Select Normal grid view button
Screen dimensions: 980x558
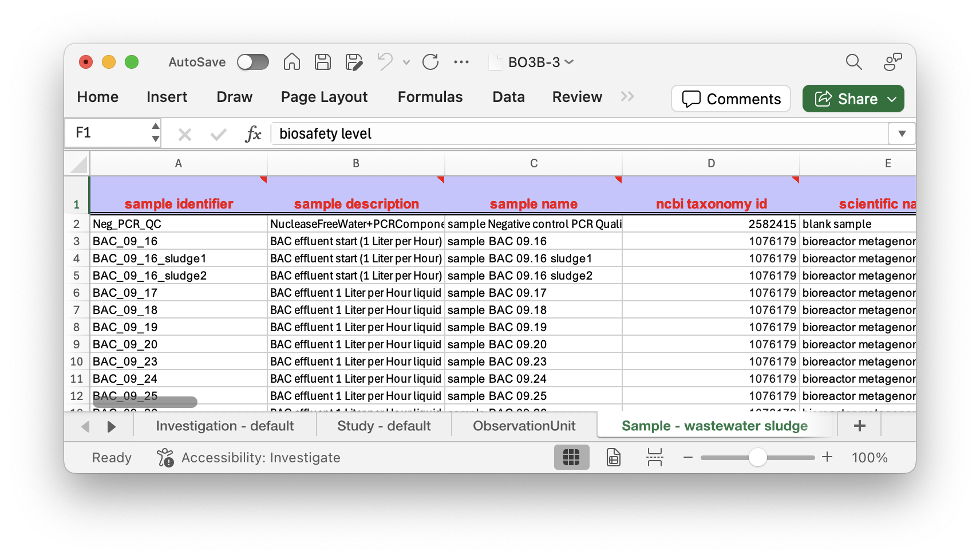coord(571,457)
